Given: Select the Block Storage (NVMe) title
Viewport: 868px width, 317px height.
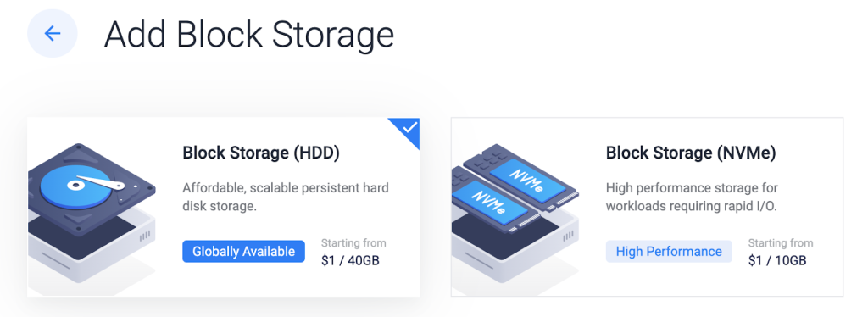Looking at the screenshot, I should pyautogui.click(x=691, y=153).
